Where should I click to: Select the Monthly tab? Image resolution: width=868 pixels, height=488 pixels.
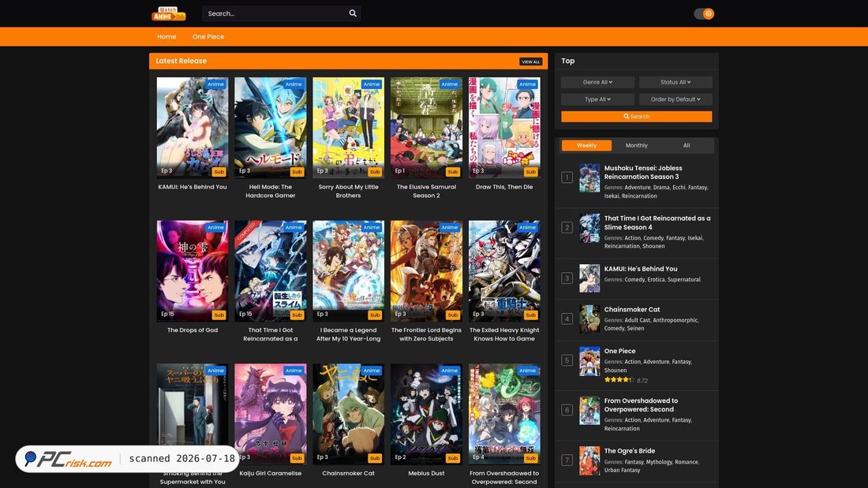(x=636, y=145)
